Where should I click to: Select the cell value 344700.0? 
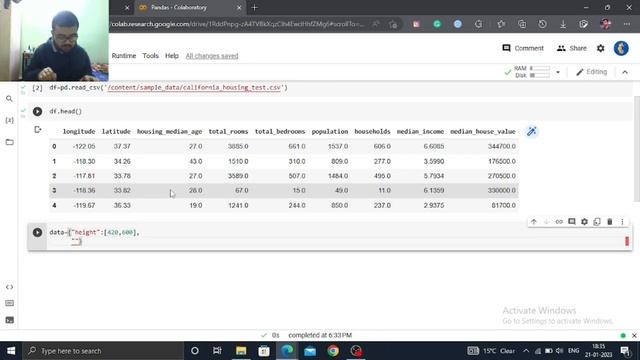point(502,146)
